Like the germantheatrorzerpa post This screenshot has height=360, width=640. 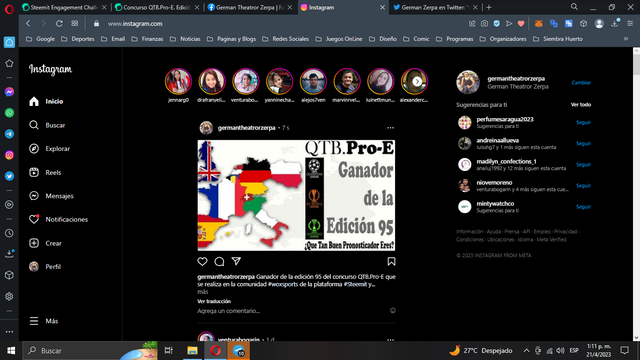202,261
